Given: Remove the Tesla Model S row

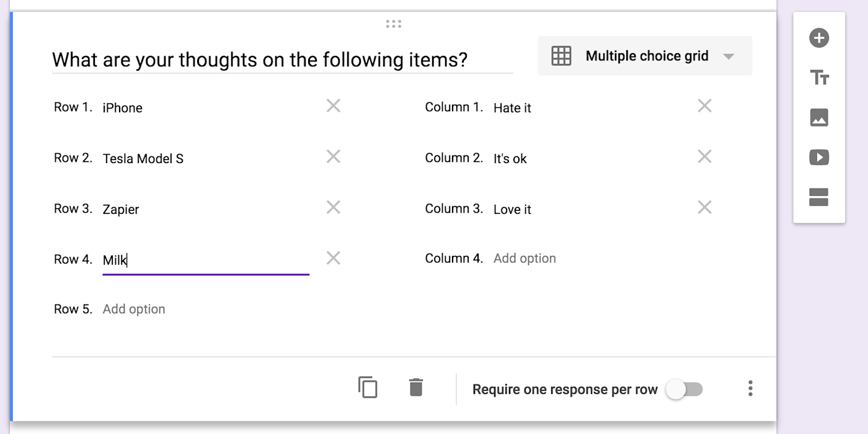Looking at the screenshot, I should pos(334,157).
